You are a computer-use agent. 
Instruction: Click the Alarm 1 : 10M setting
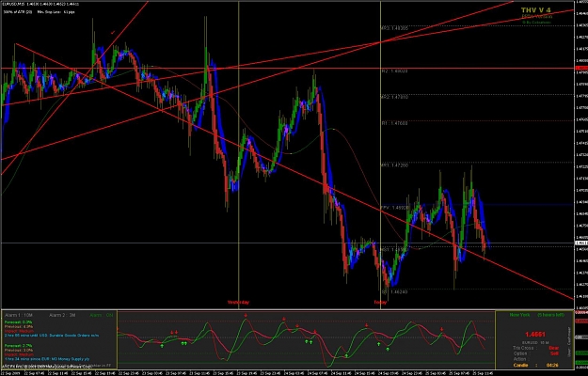[x=19, y=315]
